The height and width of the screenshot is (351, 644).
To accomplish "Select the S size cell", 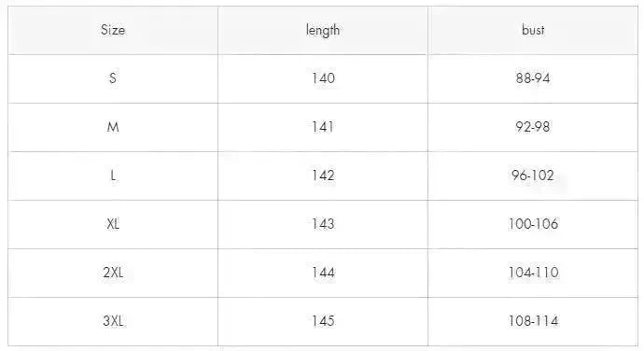I will pyautogui.click(x=113, y=78).
